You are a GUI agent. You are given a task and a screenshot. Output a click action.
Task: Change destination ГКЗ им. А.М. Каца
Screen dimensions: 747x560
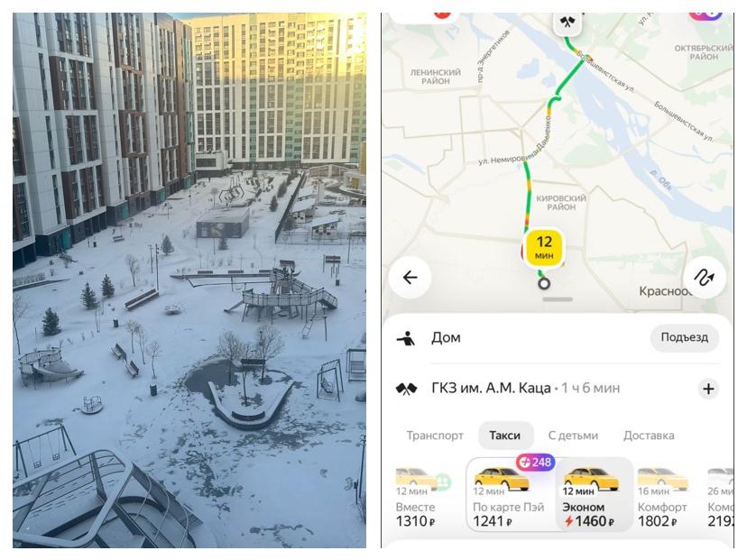525,389
